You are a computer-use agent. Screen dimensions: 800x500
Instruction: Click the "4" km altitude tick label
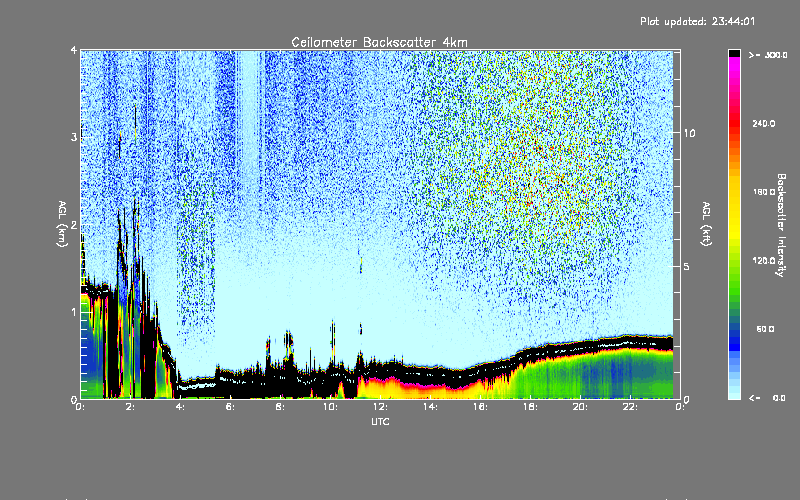[74, 50]
